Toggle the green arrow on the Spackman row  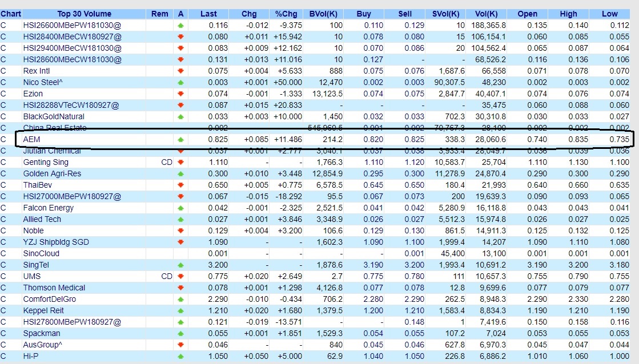click(x=182, y=333)
